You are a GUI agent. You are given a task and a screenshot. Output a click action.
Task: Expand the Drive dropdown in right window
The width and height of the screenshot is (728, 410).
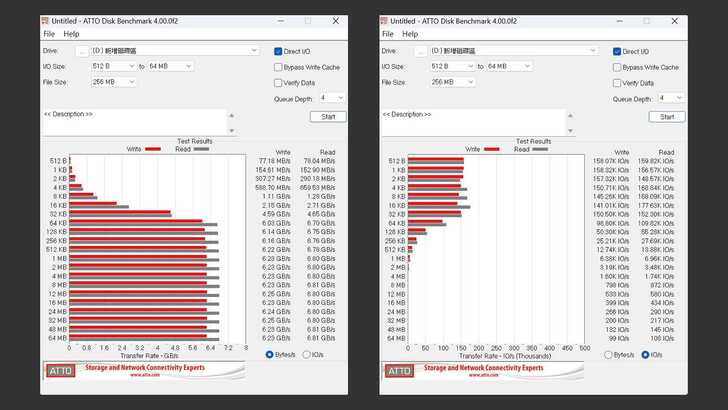coord(593,51)
